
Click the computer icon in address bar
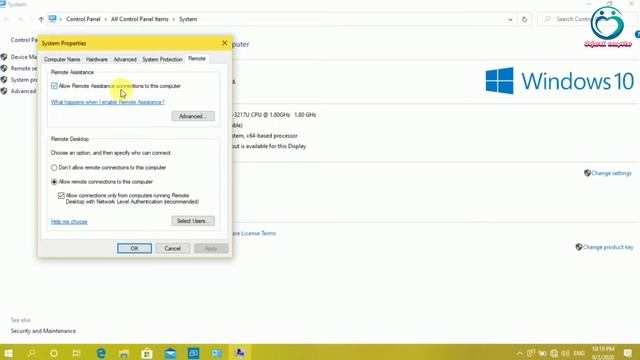tap(52, 19)
